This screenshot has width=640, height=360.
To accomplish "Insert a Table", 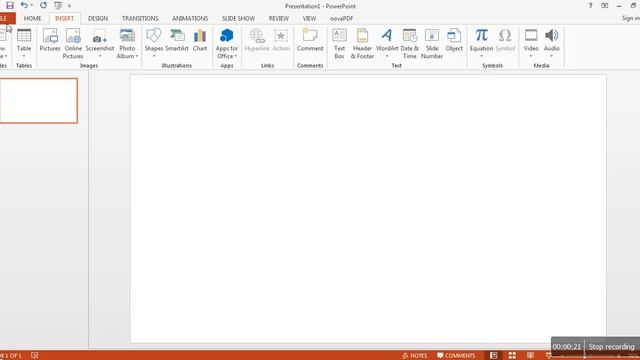I will [x=24, y=43].
